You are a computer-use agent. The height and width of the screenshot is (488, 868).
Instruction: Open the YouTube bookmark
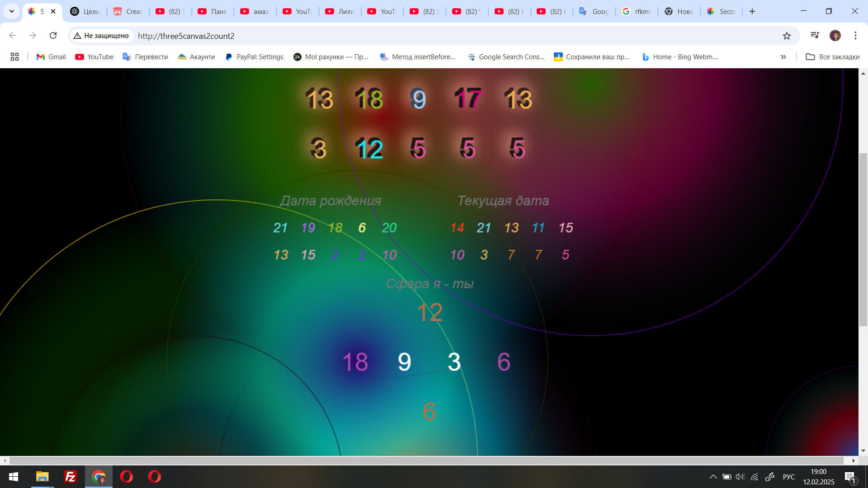[94, 56]
